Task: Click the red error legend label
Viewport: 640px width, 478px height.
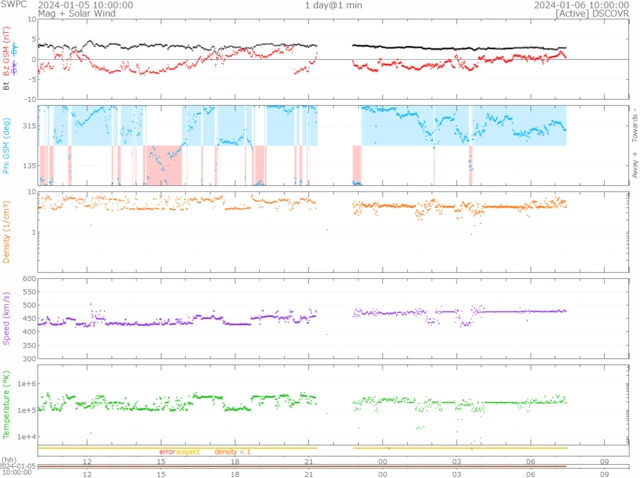Action: [166, 452]
